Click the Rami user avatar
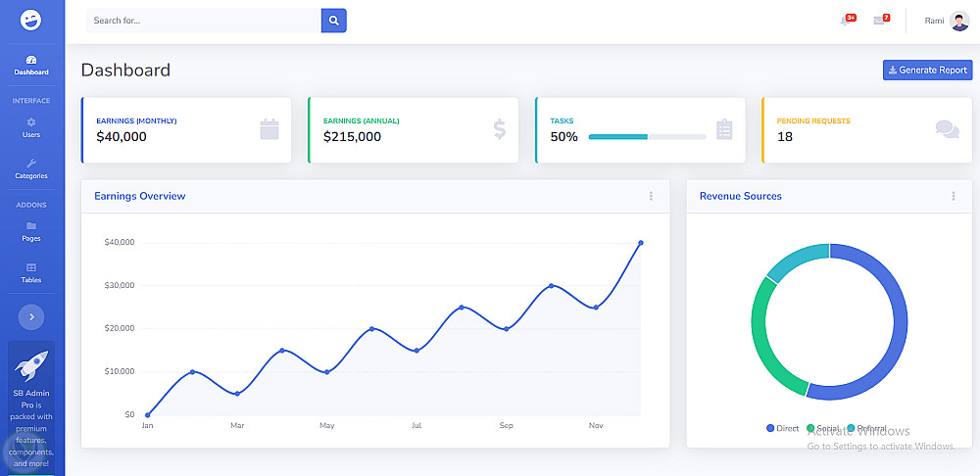Viewport: 980px width, 476px height. tap(959, 21)
